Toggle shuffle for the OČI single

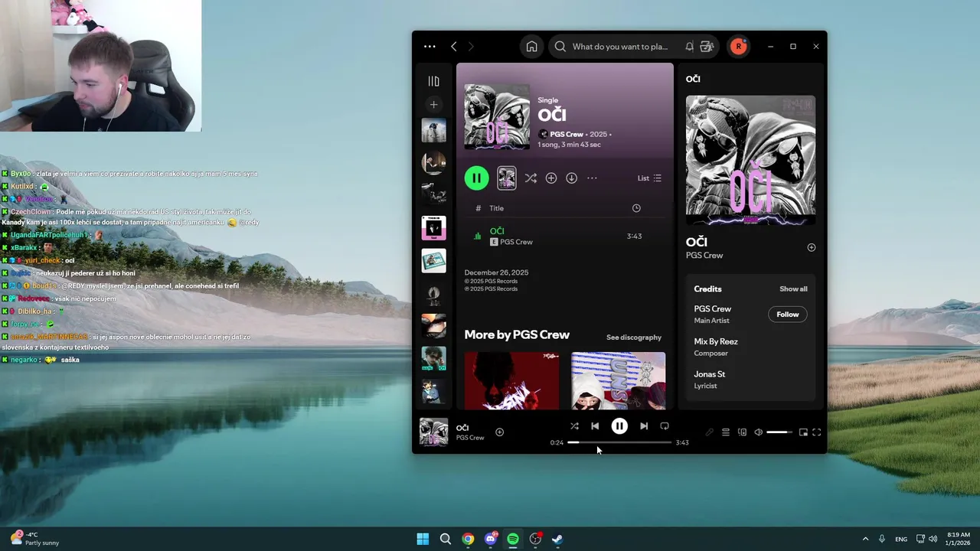pyautogui.click(x=531, y=178)
